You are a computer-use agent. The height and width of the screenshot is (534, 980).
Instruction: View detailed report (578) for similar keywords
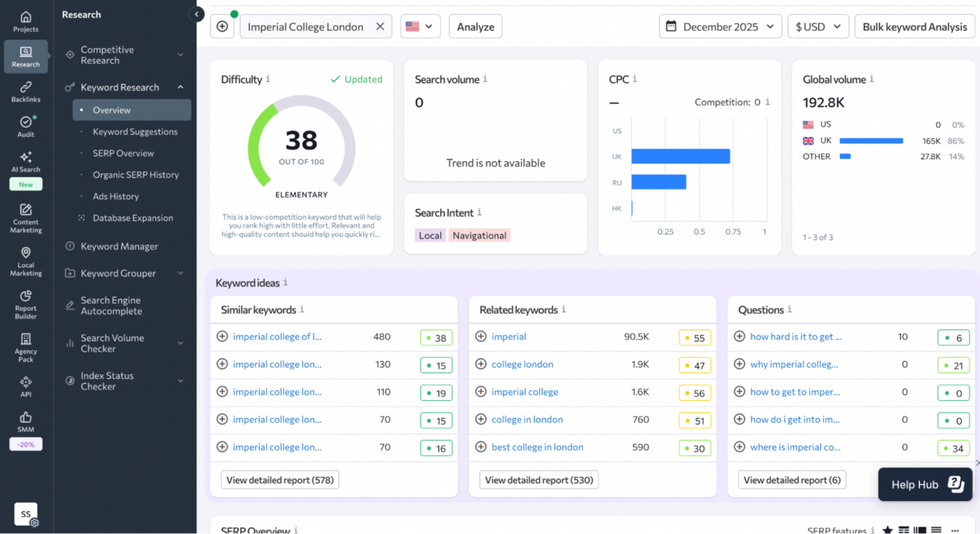(280, 480)
